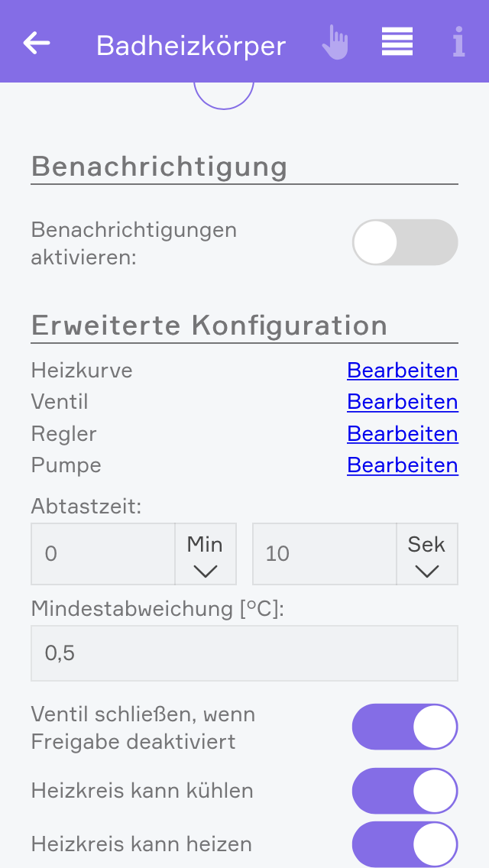Tap the hand pointer manual mode icon
This screenshot has height=868, width=489.
(335, 43)
